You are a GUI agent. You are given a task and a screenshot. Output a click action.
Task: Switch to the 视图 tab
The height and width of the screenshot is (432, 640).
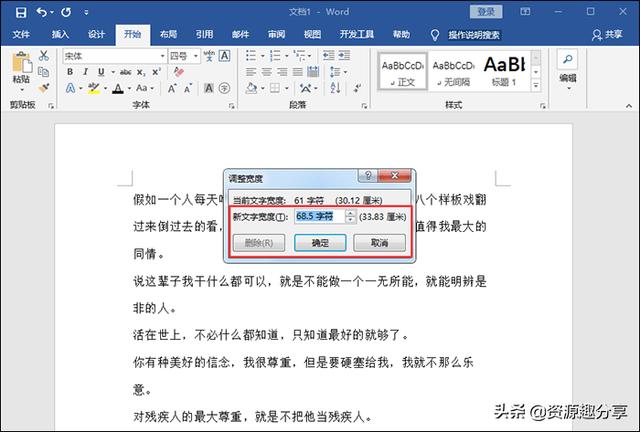312,34
